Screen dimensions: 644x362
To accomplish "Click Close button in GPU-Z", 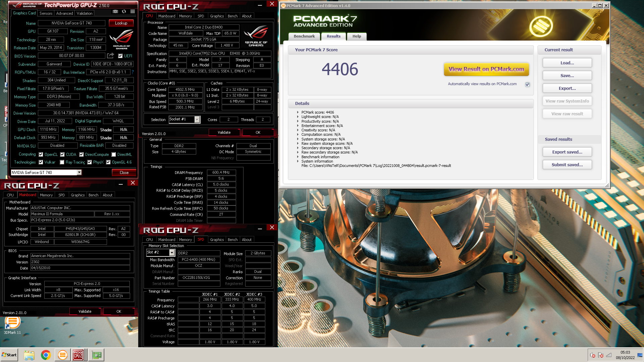I will 124,173.
